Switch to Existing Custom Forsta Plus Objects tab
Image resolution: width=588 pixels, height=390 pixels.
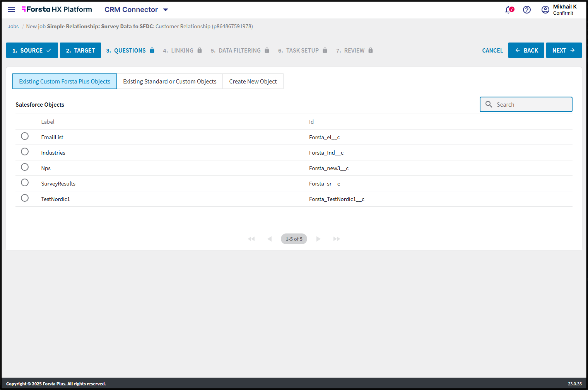(x=65, y=81)
